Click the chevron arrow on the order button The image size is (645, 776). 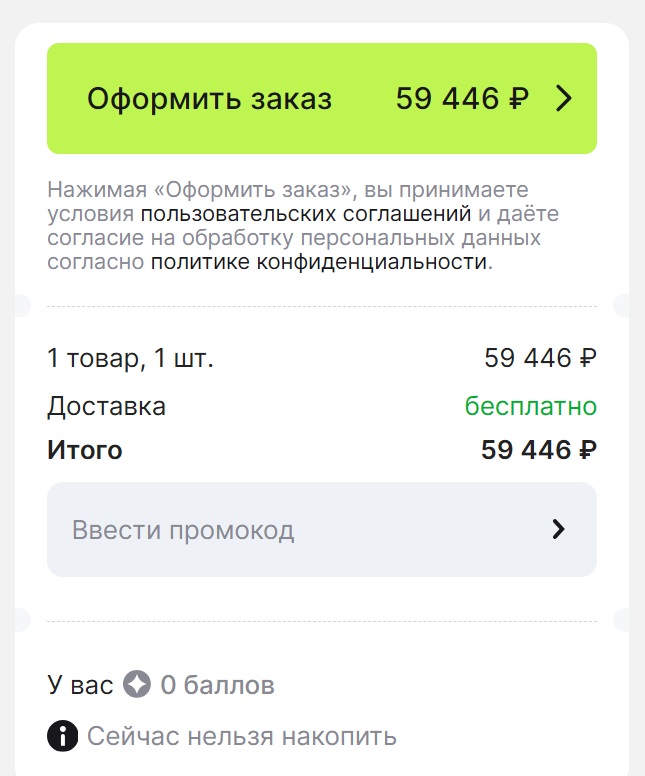(564, 98)
